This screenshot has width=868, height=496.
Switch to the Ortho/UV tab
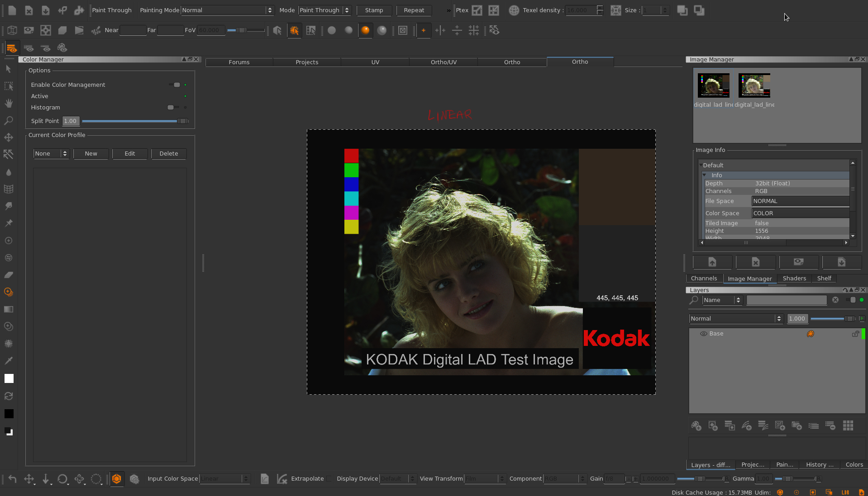pyautogui.click(x=444, y=62)
